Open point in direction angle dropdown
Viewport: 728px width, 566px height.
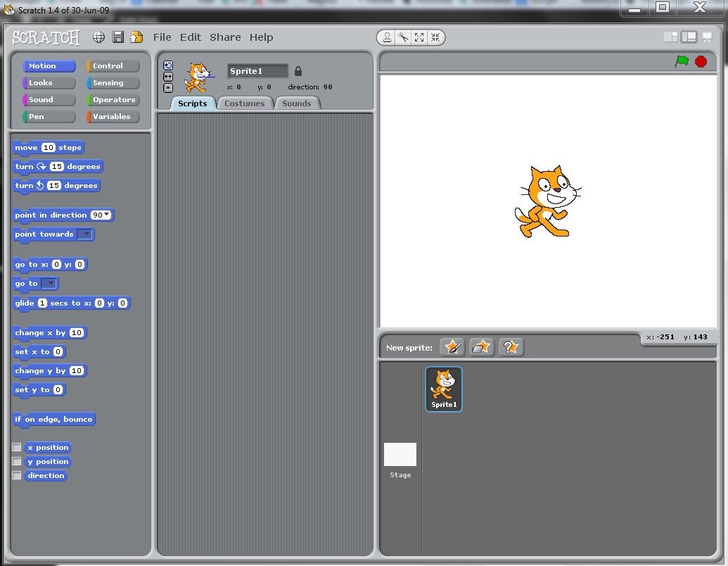(107, 215)
